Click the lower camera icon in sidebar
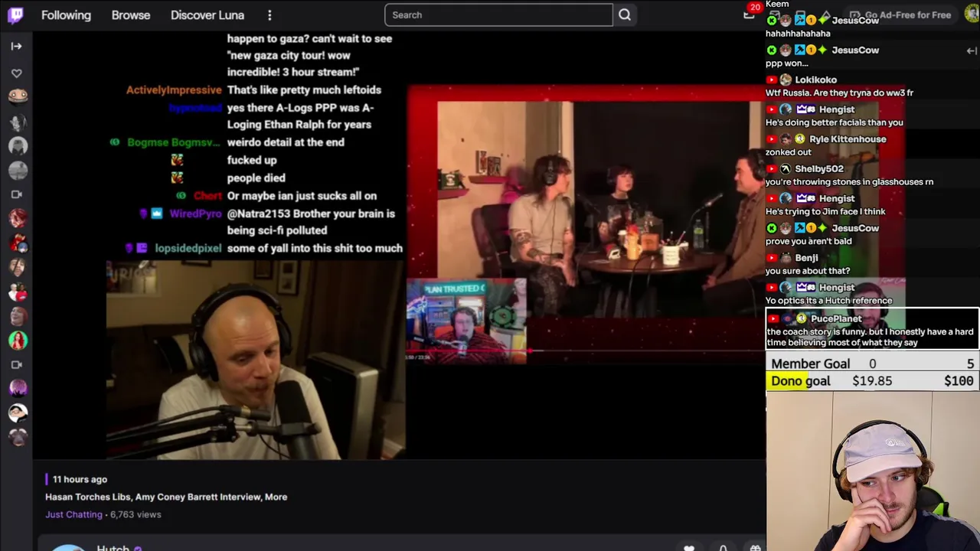 [17, 364]
